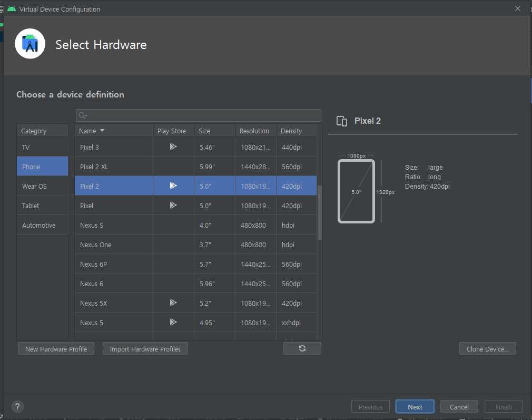Select the Nexus S device row
532x420 pixels.
196,225
